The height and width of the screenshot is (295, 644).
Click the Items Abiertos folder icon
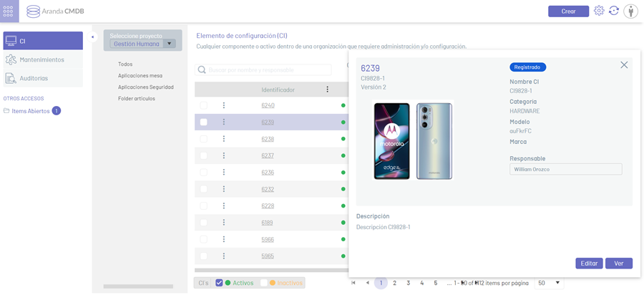click(6, 111)
